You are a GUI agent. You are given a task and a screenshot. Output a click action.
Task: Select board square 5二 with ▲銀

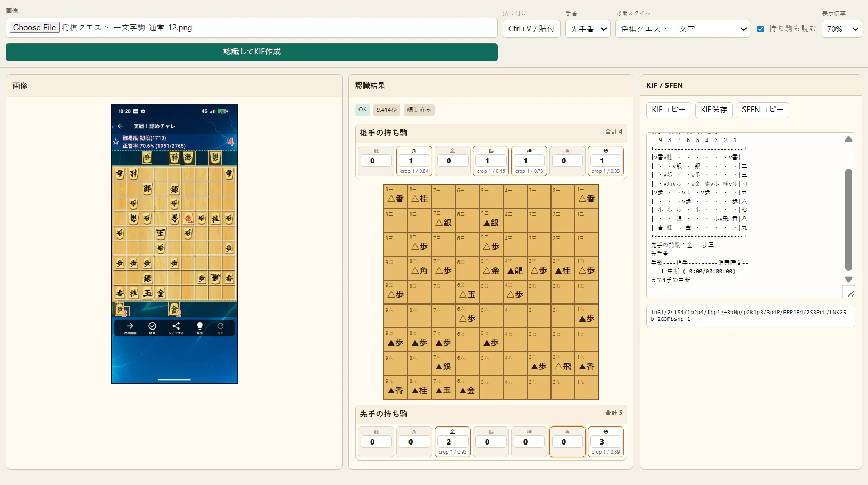(491, 220)
